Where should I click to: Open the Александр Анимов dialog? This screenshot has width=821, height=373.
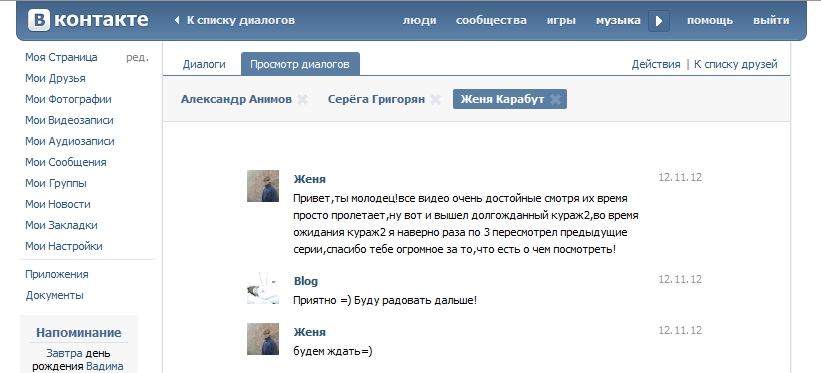tap(236, 99)
